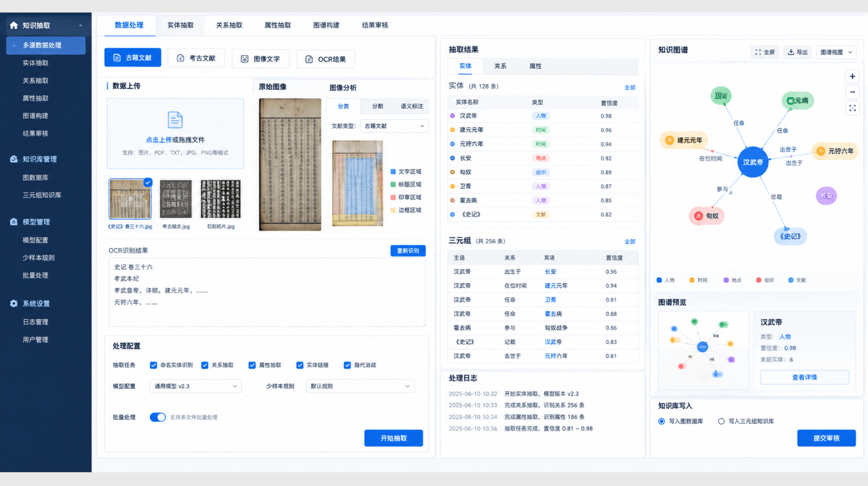Select the 匈奴 graph node
This screenshot has width=868, height=486.
(x=706, y=216)
